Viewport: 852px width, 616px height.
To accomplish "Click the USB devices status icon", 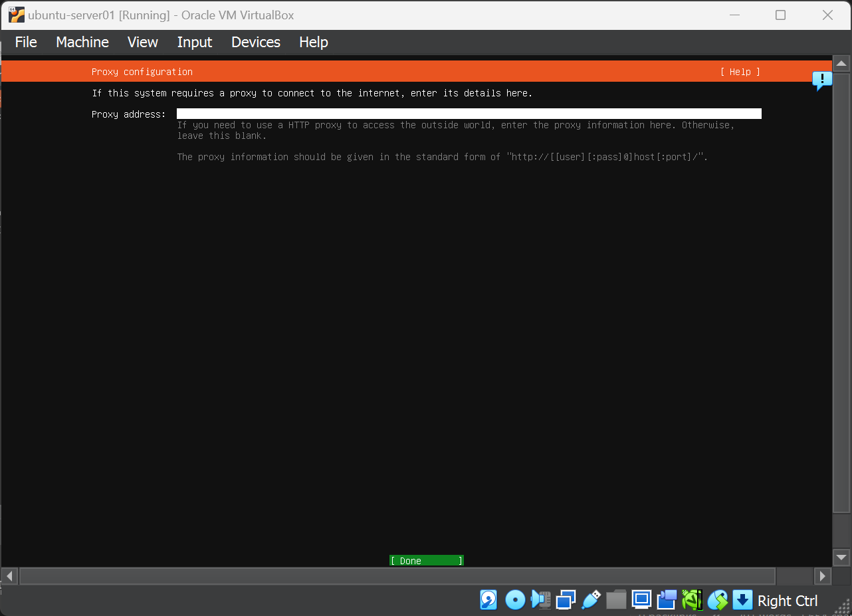I will (591, 600).
